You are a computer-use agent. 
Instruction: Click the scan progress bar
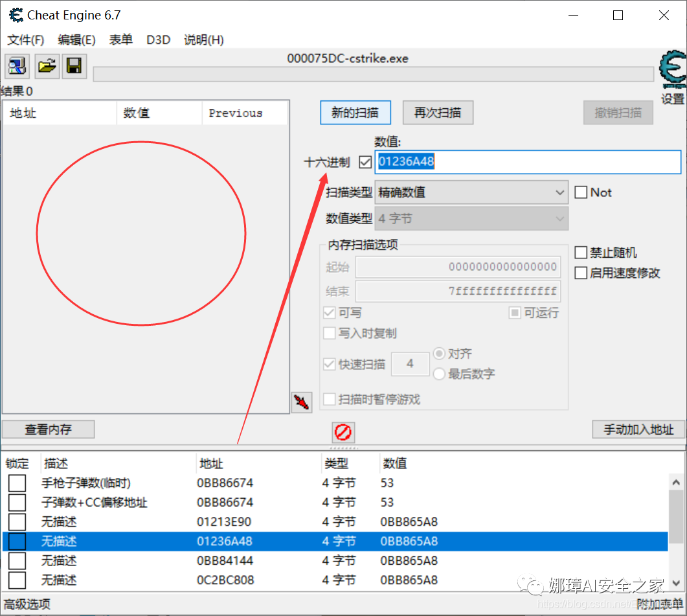tap(374, 74)
